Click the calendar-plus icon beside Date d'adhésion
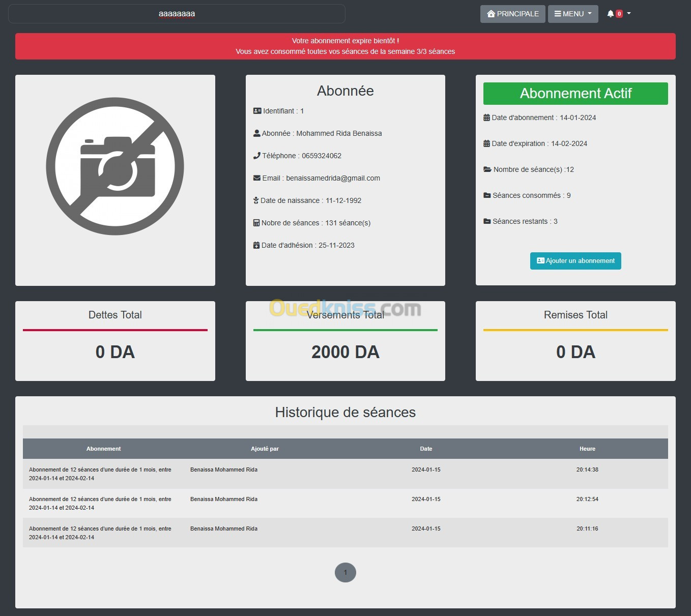This screenshot has width=691, height=616. coord(256,245)
